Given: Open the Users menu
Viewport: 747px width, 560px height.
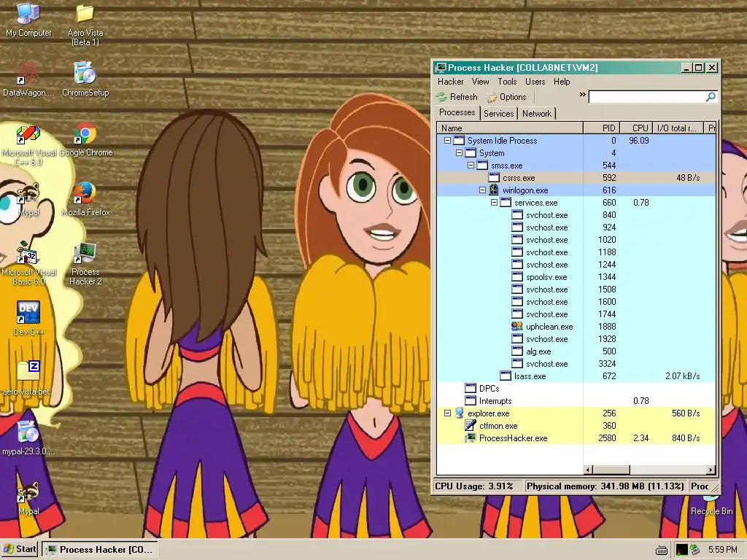Looking at the screenshot, I should [x=535, y=82].
